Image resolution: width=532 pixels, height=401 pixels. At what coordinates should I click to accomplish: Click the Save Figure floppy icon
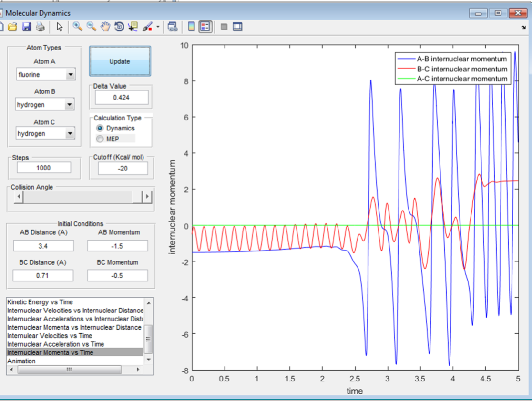27,27
